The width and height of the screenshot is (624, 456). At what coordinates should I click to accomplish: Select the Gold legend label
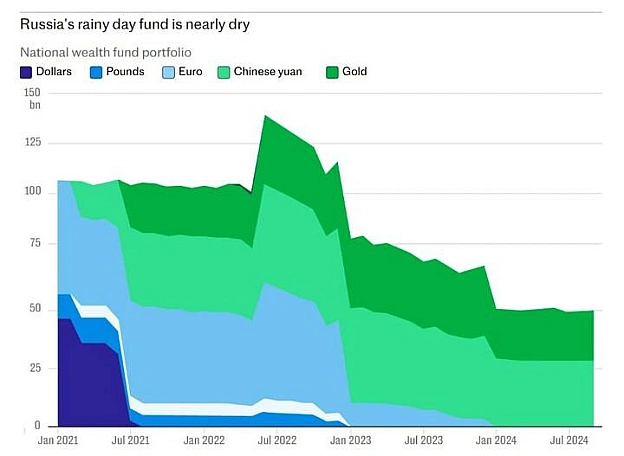click(x=354, y=72)
